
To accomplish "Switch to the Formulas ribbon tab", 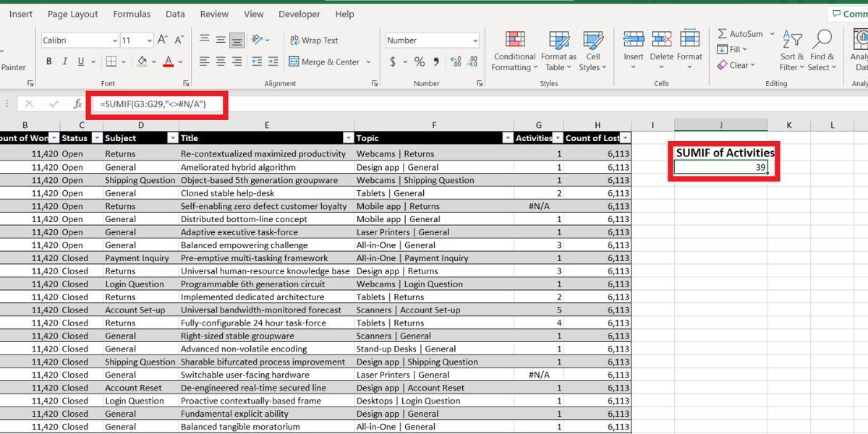I will (x=132, y=13).
